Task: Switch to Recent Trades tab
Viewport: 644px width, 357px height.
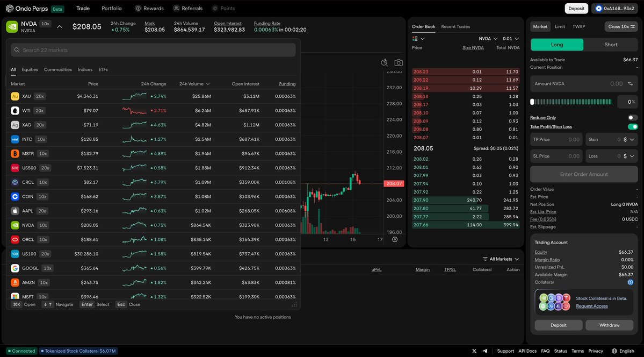Action: pos(455,26)
